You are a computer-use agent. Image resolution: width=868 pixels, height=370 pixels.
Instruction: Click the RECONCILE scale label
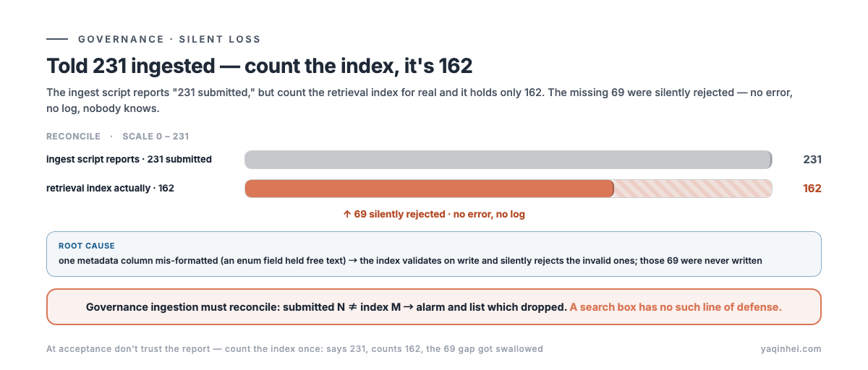[73, 136]
